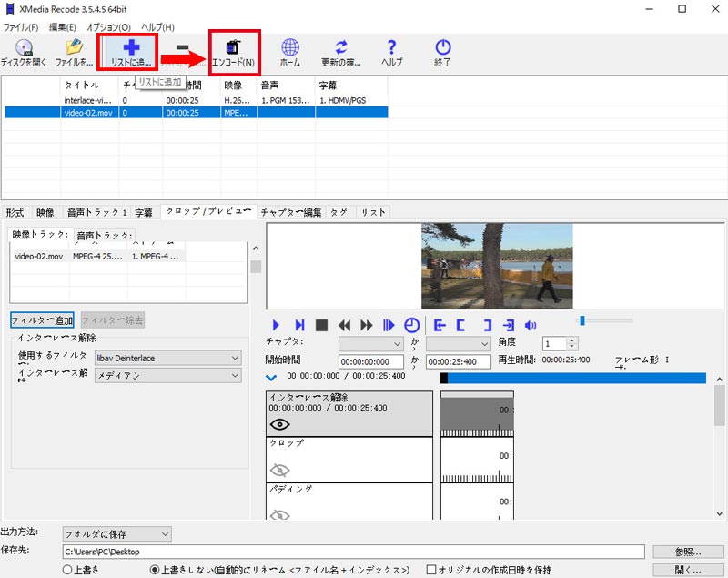Toggle visibility of インターレース解除 filter

coord(279,424)
